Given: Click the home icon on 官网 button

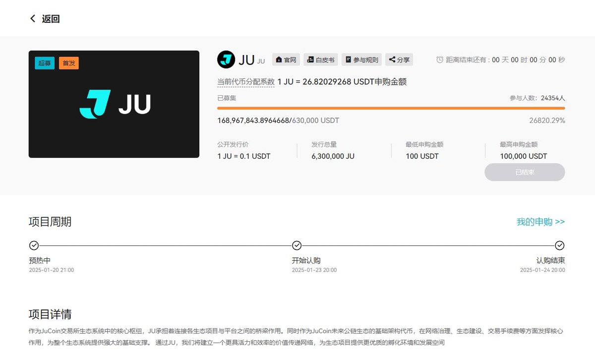Looking at the screenshot, I should [278, 60].
